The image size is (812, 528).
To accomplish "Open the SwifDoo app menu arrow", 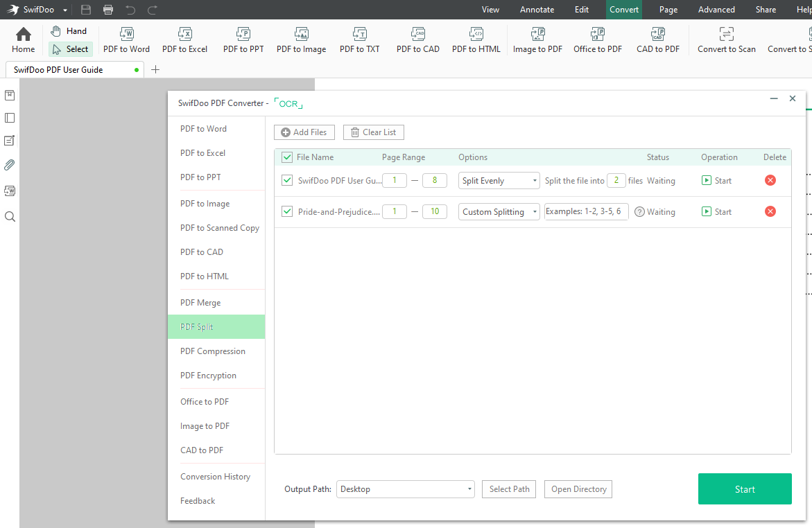I will click(x=65, y=10).
